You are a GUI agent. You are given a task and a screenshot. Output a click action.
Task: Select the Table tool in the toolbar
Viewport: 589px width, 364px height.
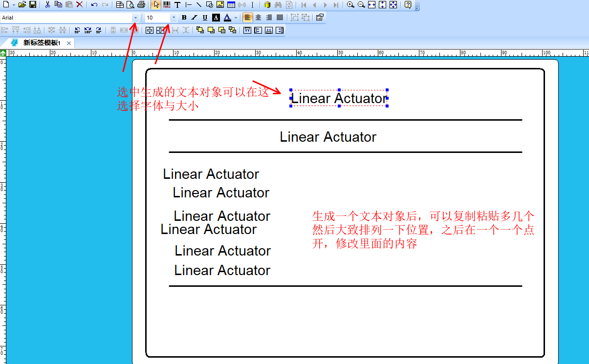231,5
